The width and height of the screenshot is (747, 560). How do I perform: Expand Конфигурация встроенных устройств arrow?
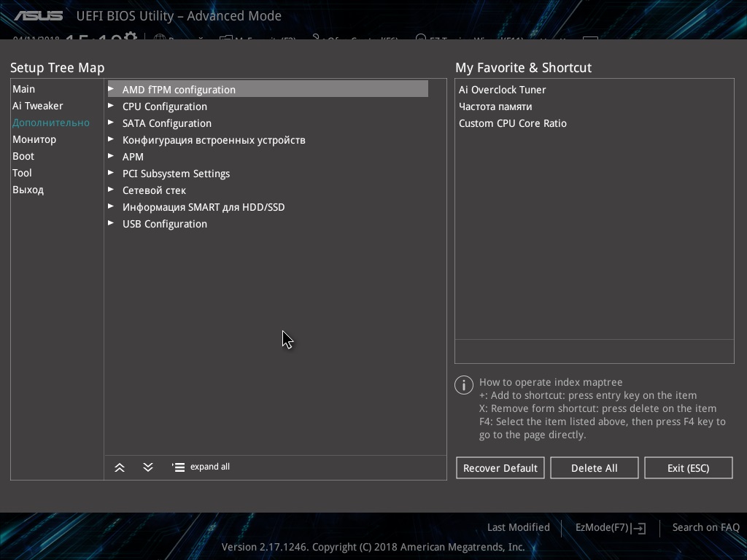click(111, 139)
